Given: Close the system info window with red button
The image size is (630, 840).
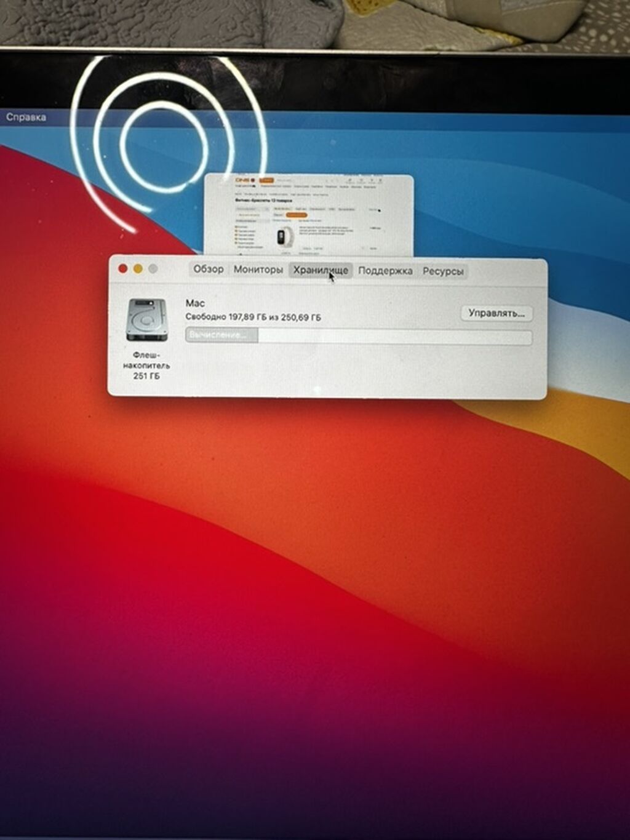Looking at the screenshot, I should [122, 268].
